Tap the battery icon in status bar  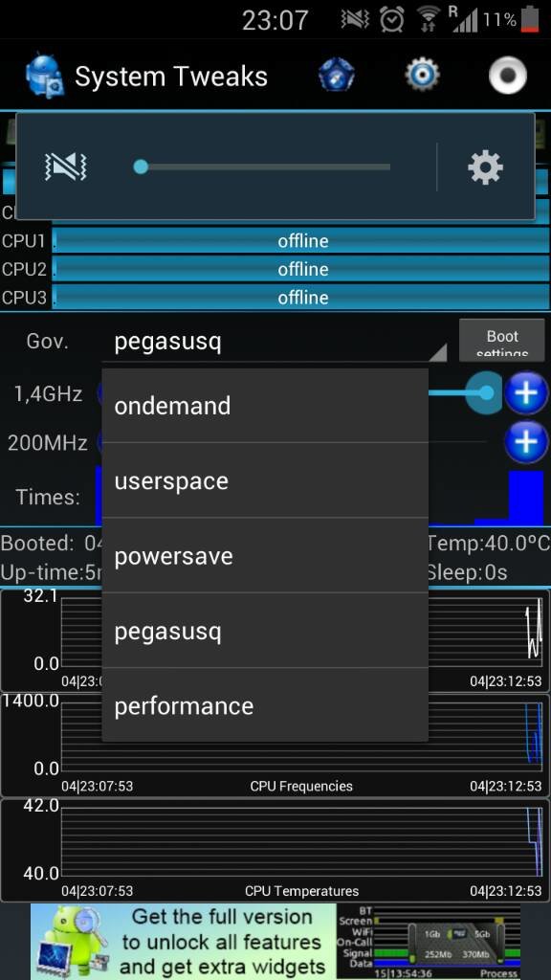click(x=530, y=19)
